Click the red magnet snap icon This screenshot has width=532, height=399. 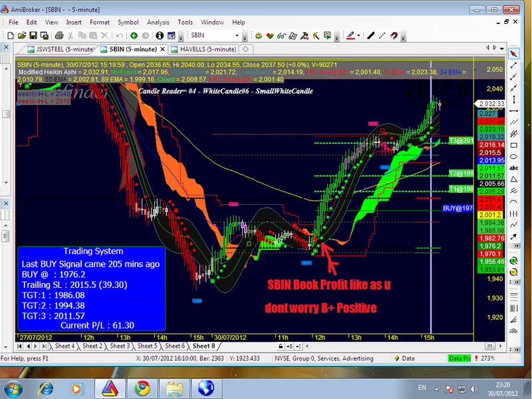(394, 35)
